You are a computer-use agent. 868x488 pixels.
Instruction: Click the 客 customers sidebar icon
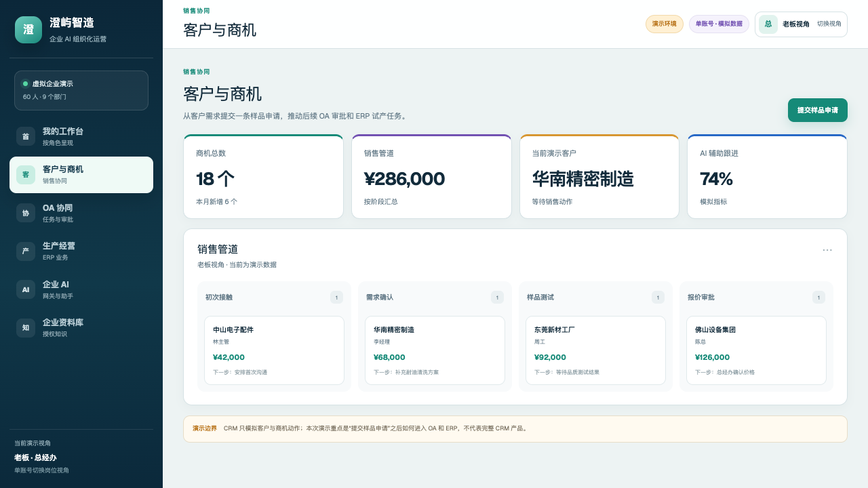click(26, 175)
